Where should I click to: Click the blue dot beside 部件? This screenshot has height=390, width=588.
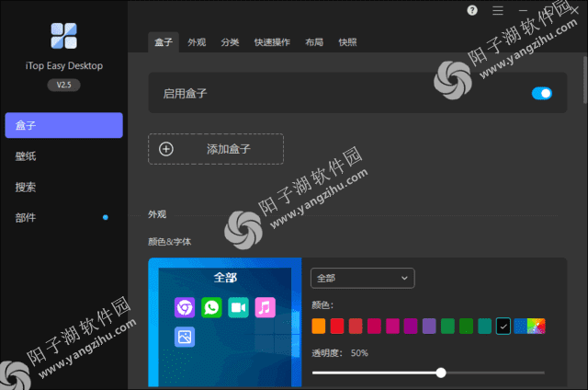(106, 217)
